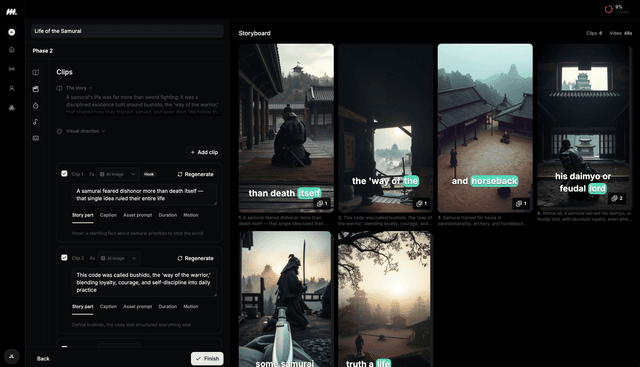Click the 'Storyboard' heading
The image size is (640, 367).
click(x=254, y=33)
